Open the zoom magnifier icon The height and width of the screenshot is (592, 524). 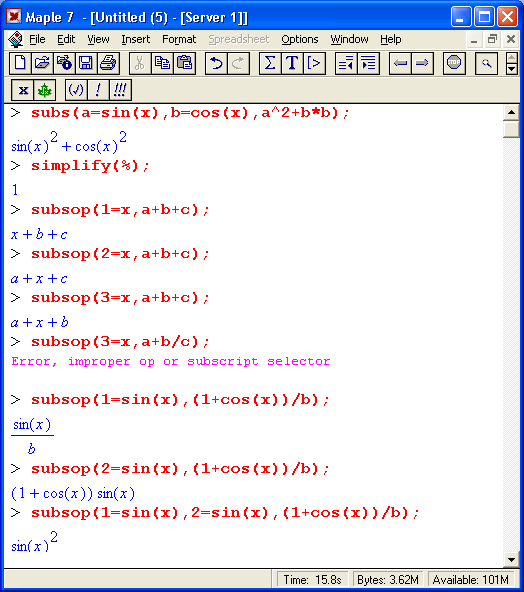click(x=486, y=63)
